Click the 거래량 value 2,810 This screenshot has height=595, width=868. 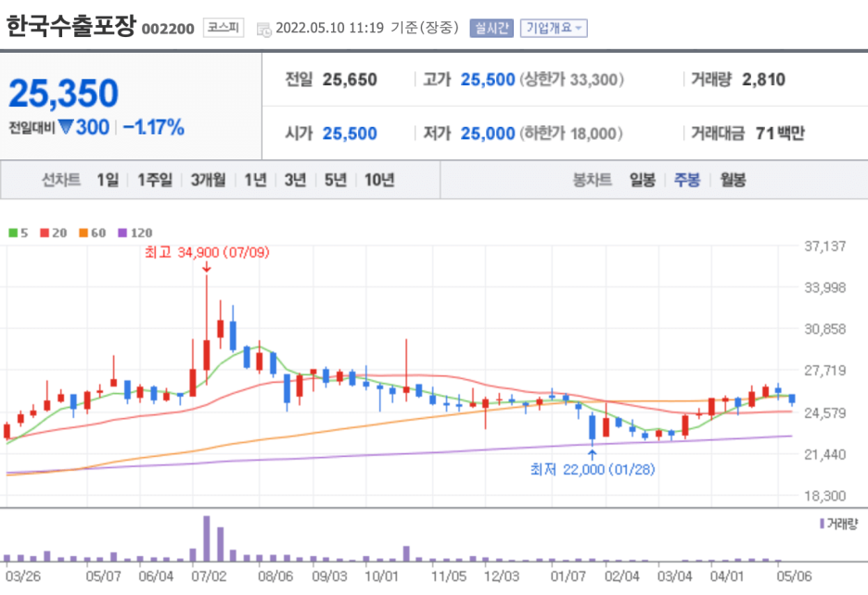tap(764, 80)
